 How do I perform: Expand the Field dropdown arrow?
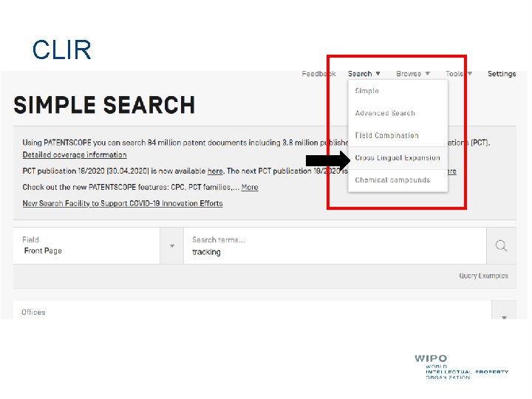[172, 245]
